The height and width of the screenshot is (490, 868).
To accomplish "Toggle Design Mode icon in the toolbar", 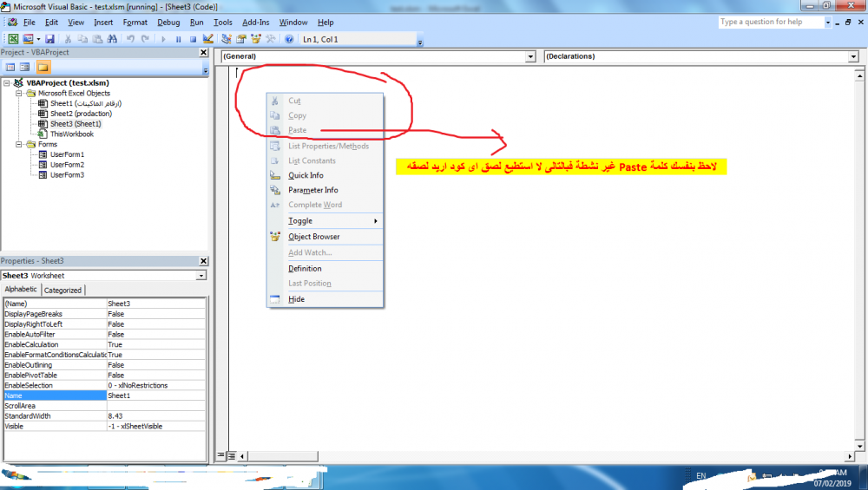I will (207, 39).
